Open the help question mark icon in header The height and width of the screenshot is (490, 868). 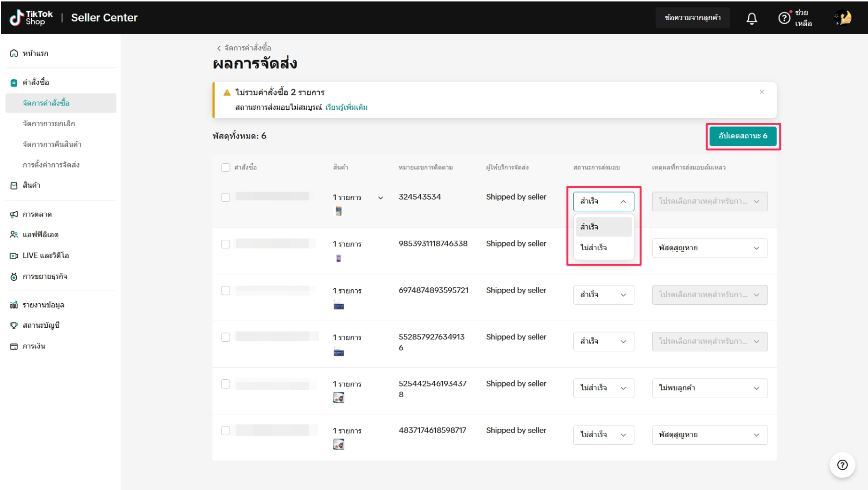(784, 18)
